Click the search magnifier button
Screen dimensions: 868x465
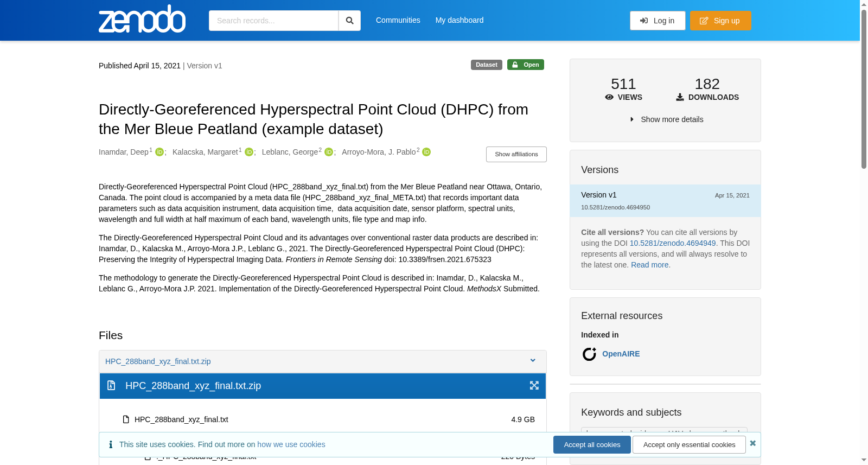pos(349,21)
